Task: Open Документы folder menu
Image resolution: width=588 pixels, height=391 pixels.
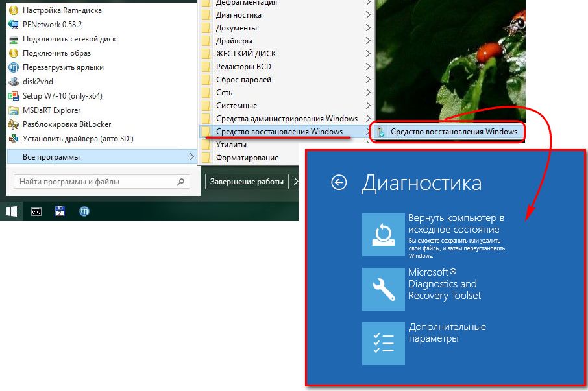Action: [286, 28]
